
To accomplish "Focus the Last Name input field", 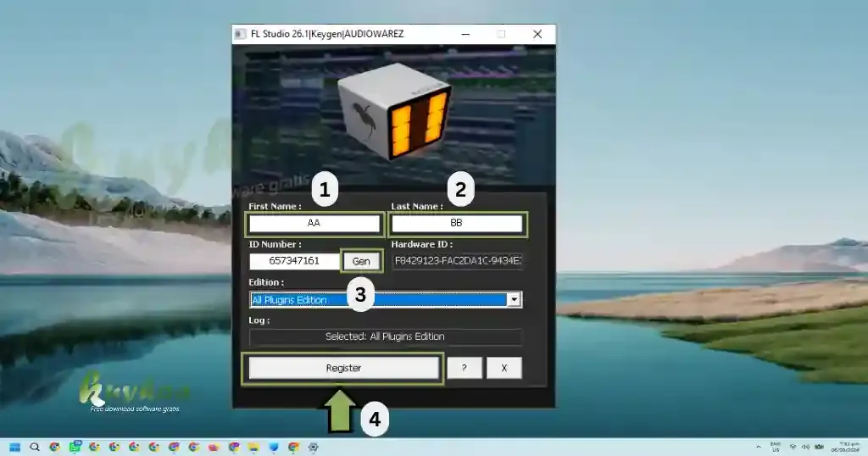I will (457, 223).
